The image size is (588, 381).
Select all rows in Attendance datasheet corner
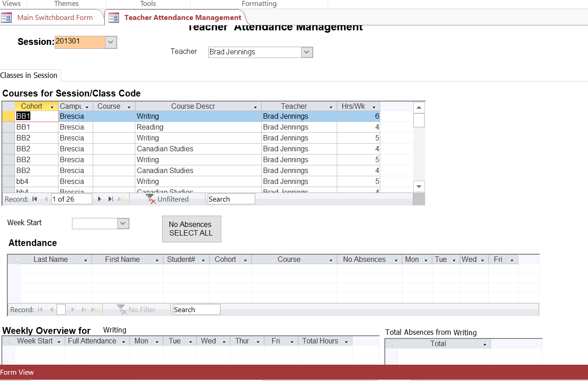click(14, 260)
